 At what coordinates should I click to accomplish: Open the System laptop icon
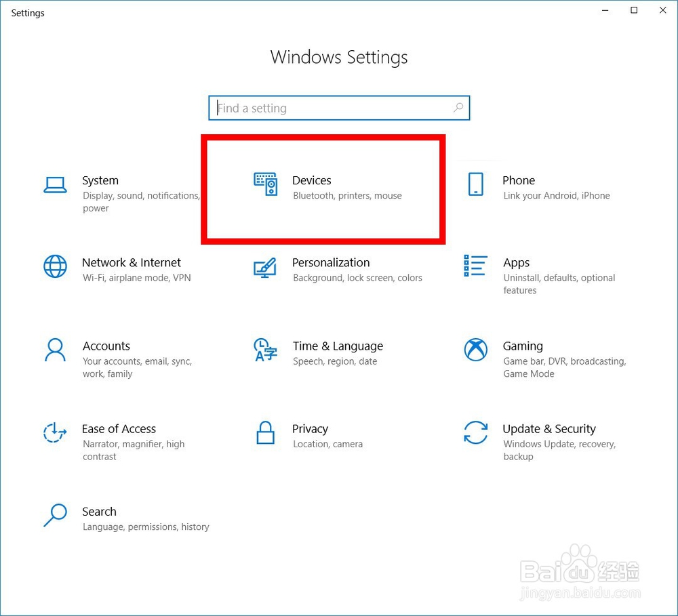coord(55,184)
